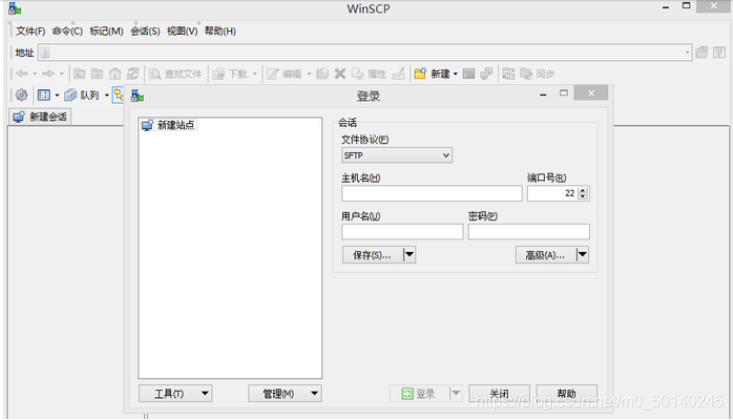Screen dimensions: 733x420
Task: Decrease port number with down spinner arrow
Action: 583,196
